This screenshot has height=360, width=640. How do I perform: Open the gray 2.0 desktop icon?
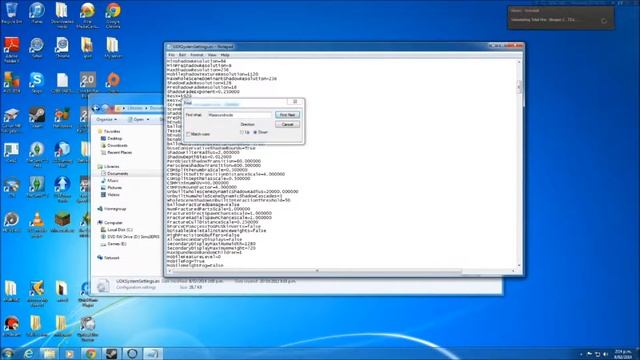coord(87,82)
